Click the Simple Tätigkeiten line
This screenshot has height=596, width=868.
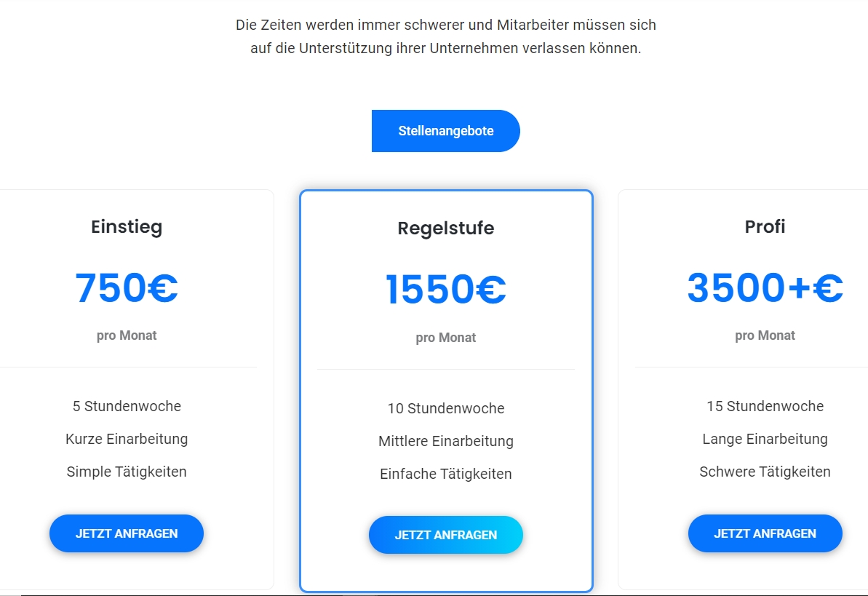pyautogui.click(x=127, y=472)
